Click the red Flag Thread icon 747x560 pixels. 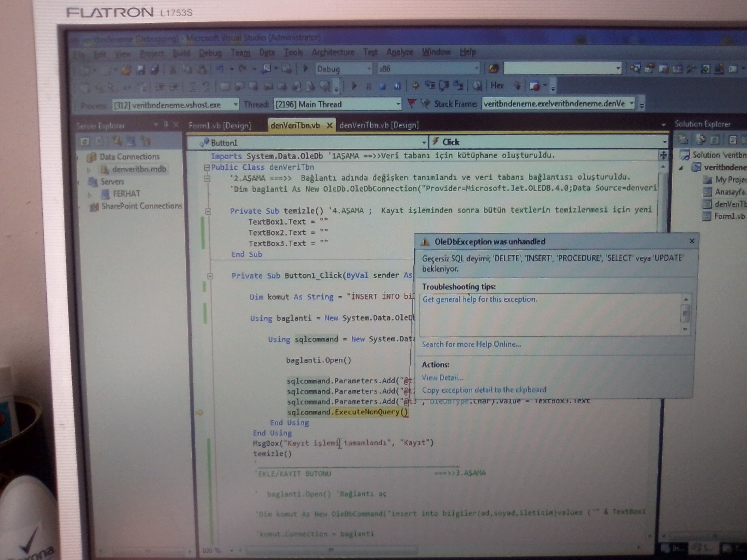click(x=411, y=103)
